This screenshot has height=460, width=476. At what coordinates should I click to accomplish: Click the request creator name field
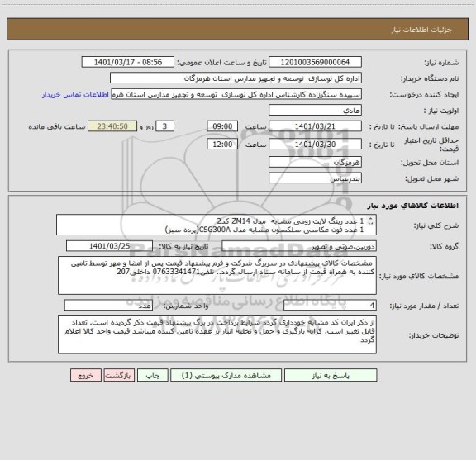[x=236, y=94]
